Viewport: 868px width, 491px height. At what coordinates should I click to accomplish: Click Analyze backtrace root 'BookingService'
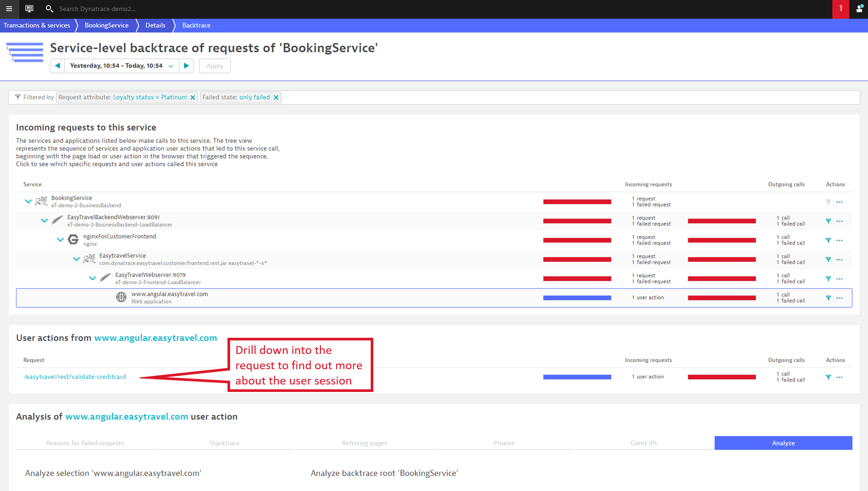coord(384,473)
